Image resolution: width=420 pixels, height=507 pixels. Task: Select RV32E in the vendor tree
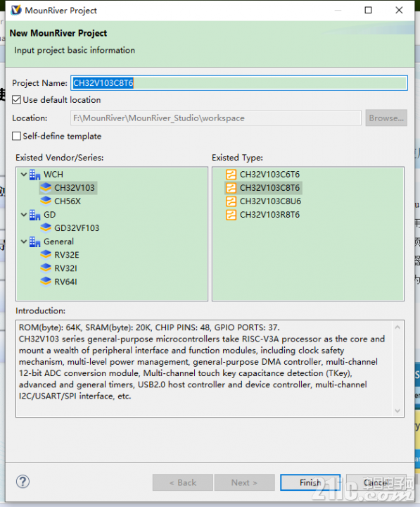click(x=67, y=255)
